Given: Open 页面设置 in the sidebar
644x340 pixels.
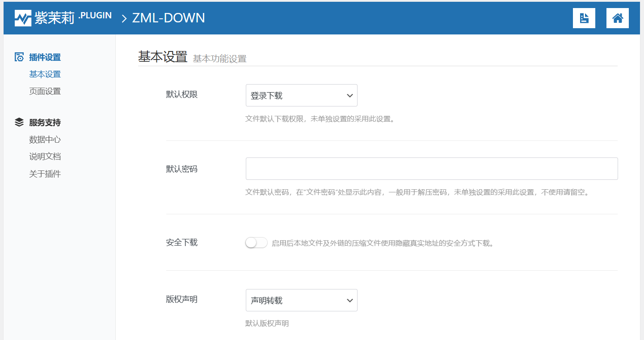Looking at the screenshot, I should coord(45,91).
